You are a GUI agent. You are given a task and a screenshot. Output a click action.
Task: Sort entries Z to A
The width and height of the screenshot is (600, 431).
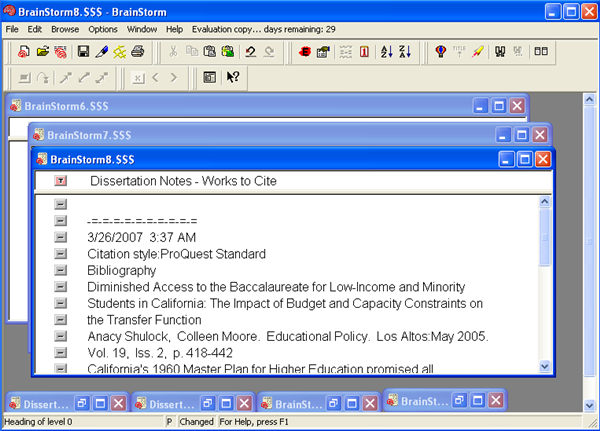405,51
